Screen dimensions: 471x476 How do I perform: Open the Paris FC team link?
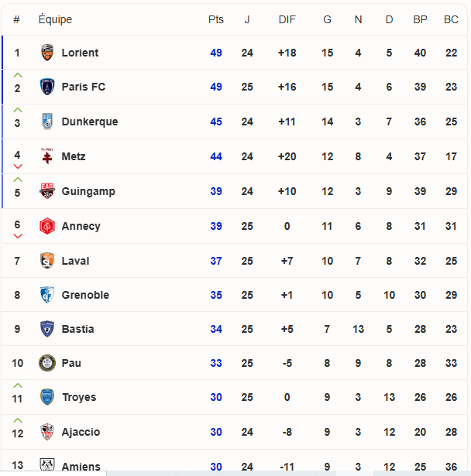tap(83, 87)
